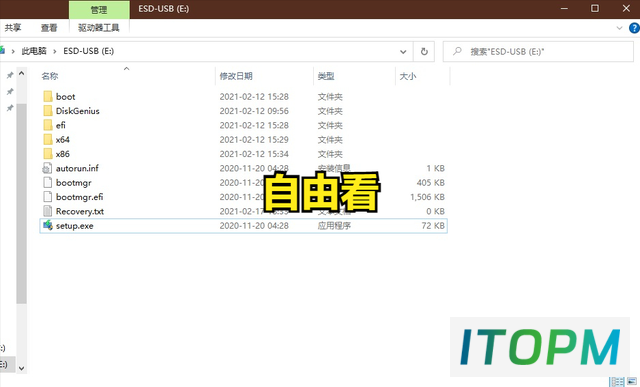Click the 405 KB size cell

pyautogui.click(x=430, y=182)
